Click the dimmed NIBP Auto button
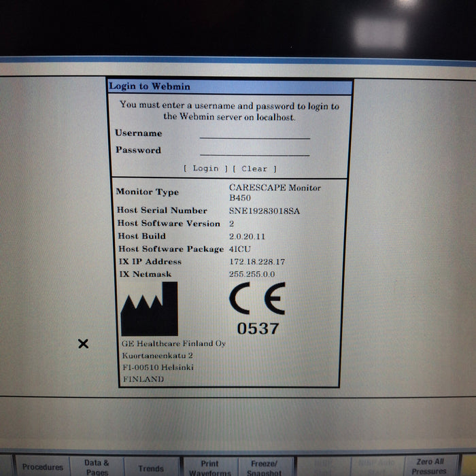 point(377,467)
